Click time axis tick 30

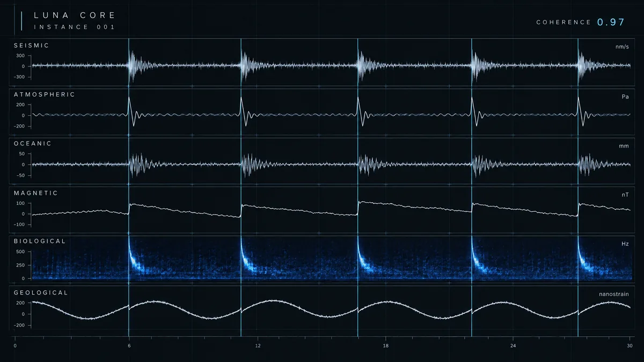[630, 346]
